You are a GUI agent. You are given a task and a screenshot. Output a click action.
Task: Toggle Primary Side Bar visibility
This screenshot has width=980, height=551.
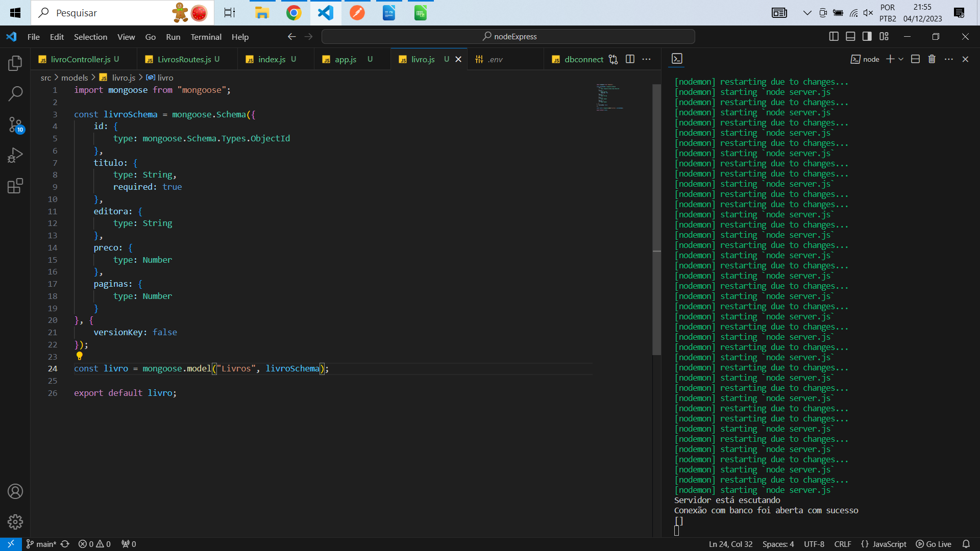834,36
